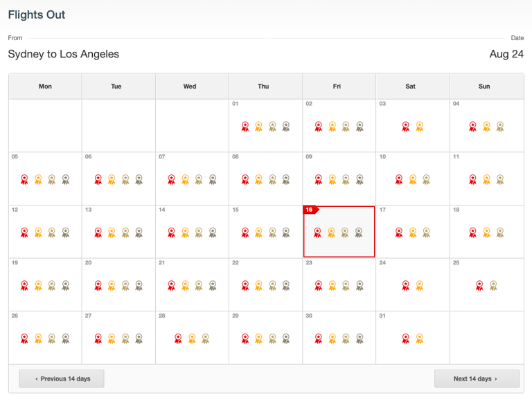Click the tan ribbon on day 02
The image size is (532, 400).
click(x=346, y=127)
